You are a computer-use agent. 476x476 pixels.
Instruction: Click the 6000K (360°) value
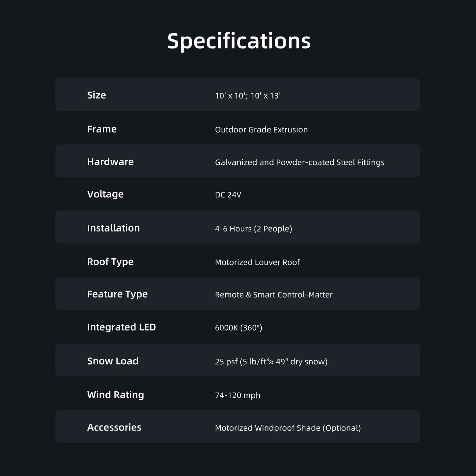(x=238, y=328)
